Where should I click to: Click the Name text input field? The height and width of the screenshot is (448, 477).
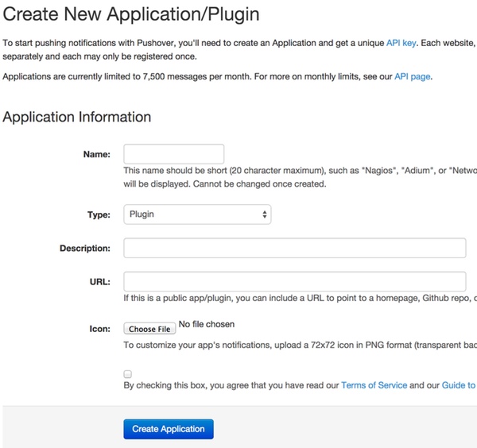pyautogui.click(x=173, y=154)
